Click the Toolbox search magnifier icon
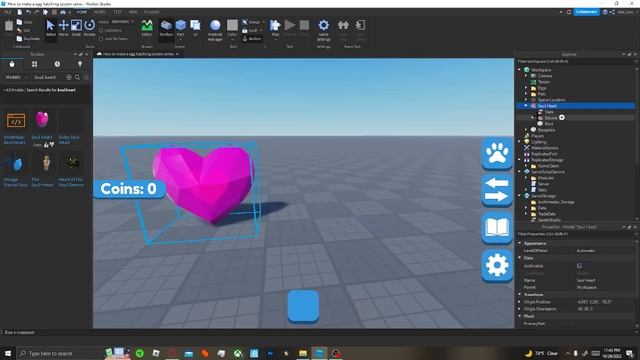This screenshot has height=360, width=640. 77,77
